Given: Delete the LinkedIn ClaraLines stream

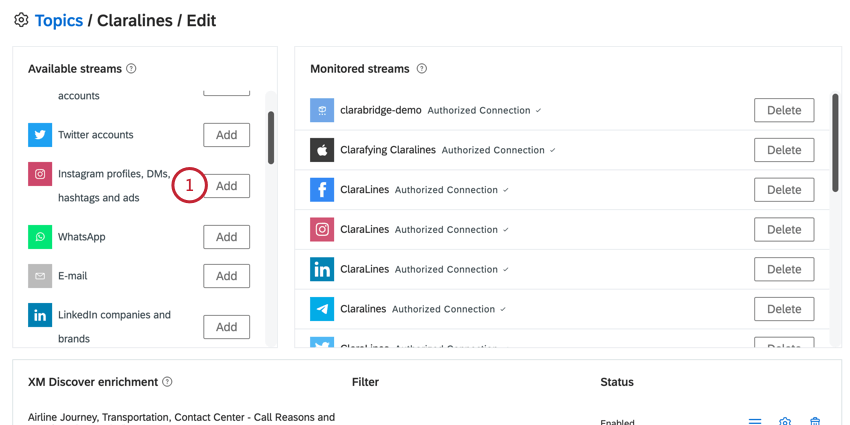Looking at the screenshot, I should pyautogui.click(x=784, y=269).
